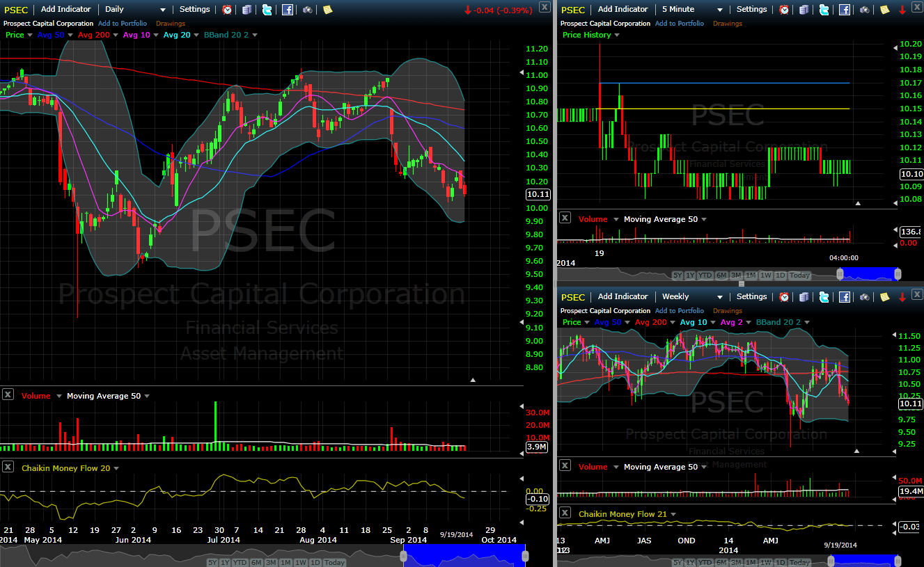
Task: Set alarm alert in Weekly chart
Action: (784, 297)
